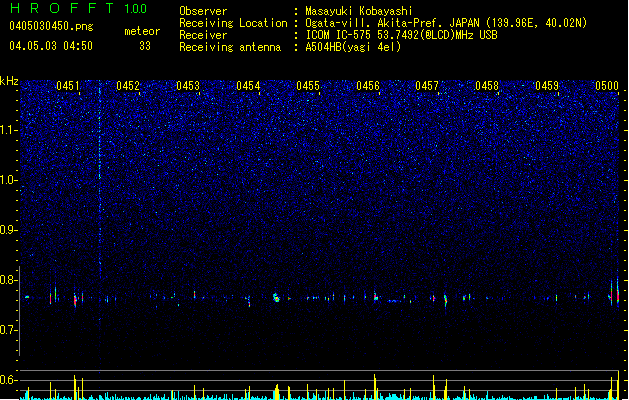Click the meteor label
The width and height of the screenshot is (629, 400).
click(x=142, y=31)
